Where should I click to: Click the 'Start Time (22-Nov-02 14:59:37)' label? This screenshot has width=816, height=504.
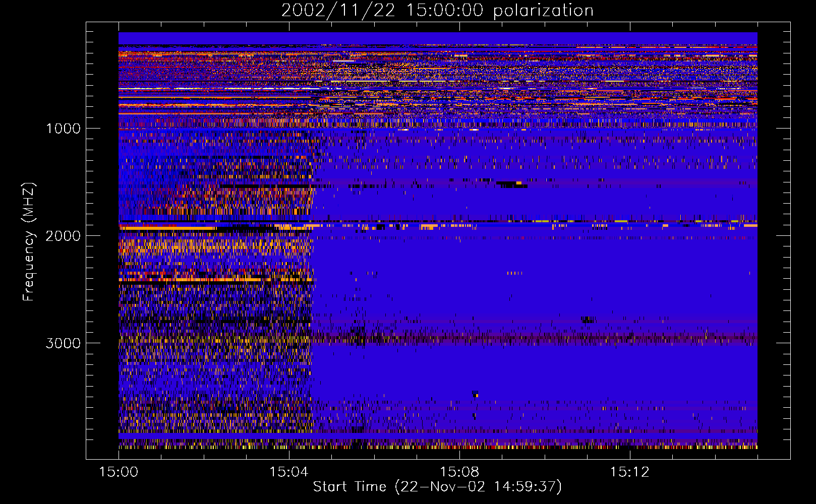click(x=437, y=487)
